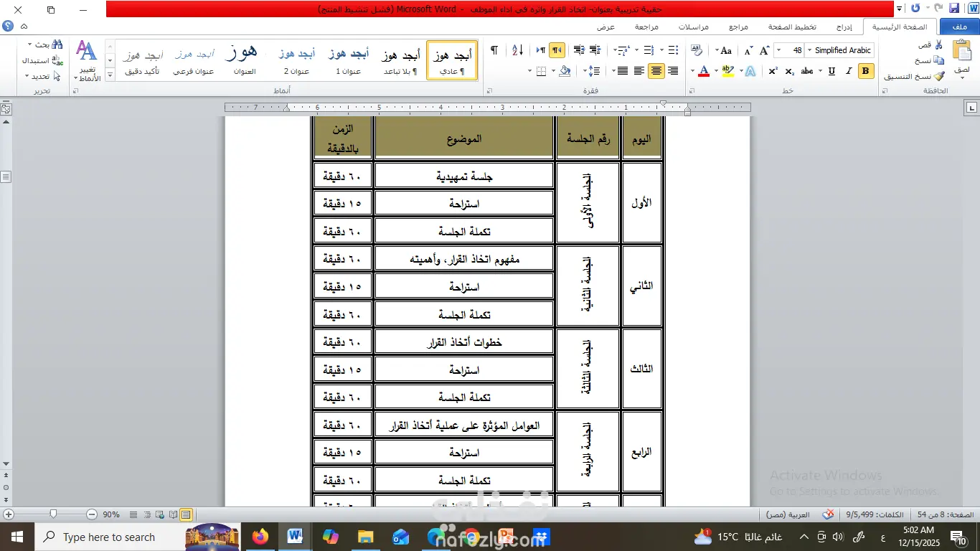Select the Format Painter (نسخ التنسيق) brush
The height and width of the screenshot is (551, 980).
pyautogui.click(x=938, y=76)
